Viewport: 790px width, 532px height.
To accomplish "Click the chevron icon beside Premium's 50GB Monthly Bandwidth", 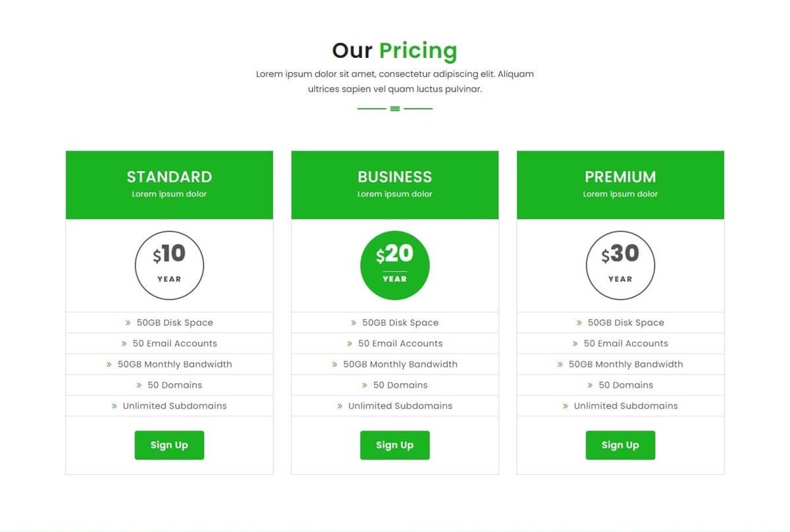I will tap(560, 365).
